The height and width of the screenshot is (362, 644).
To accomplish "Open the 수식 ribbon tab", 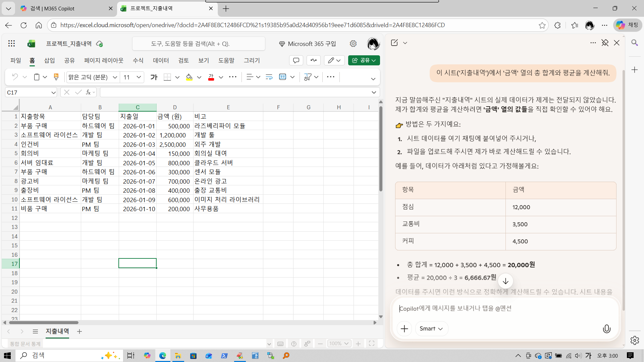I will pyautogui.click(x=138, y=60).
